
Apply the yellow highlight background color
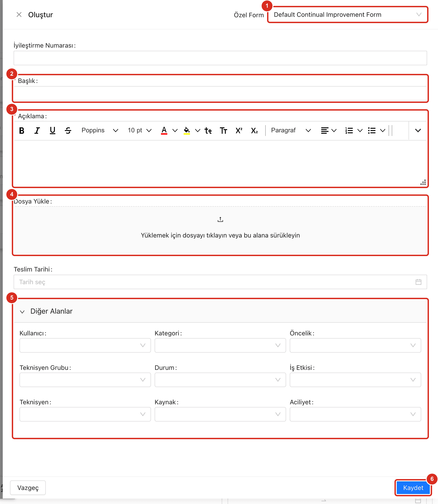[x=187, y=131]
